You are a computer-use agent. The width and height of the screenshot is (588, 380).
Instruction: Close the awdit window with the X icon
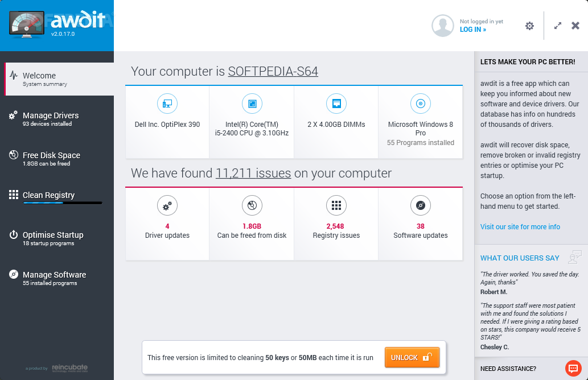pos(575,26)
